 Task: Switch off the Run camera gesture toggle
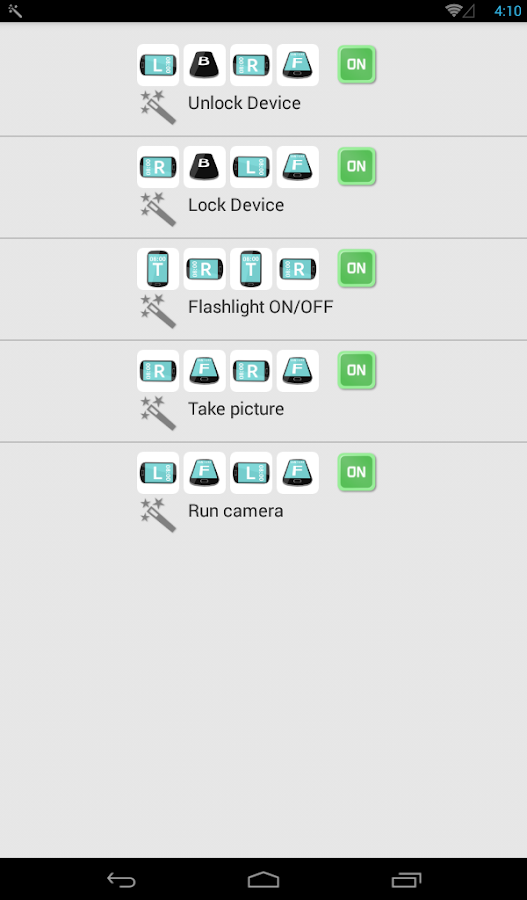tap(356, 472)
